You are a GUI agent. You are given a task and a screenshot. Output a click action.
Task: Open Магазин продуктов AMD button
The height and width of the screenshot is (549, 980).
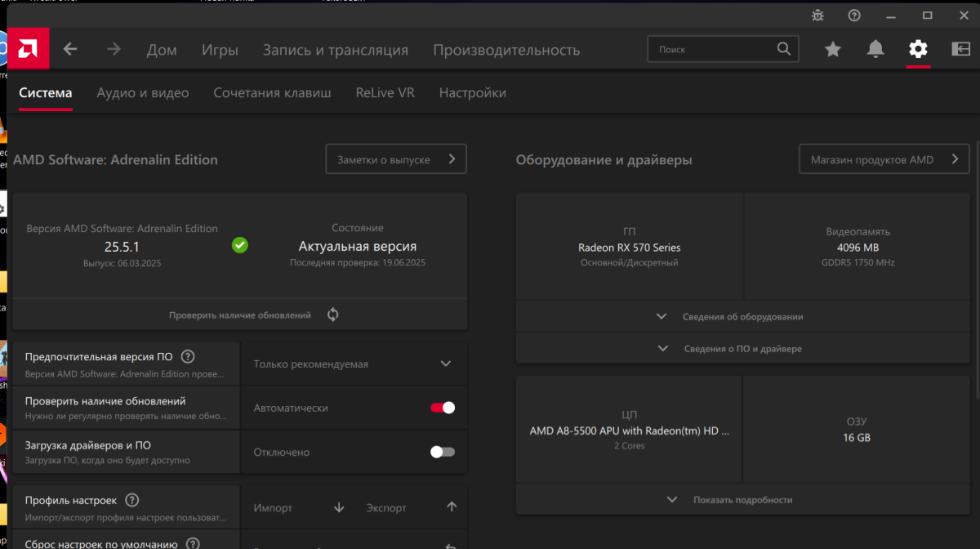[x=884, y=159]
